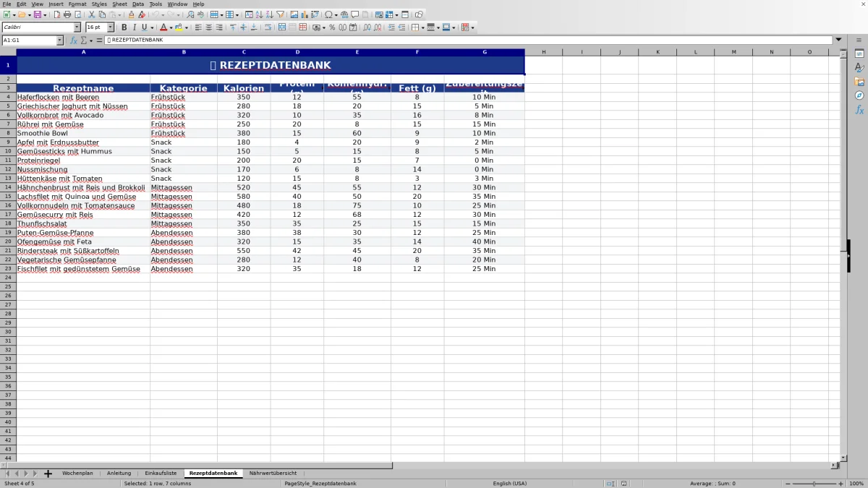Toggle underline formatting
The height and width of the screenshot is (488, 868).
tap(144, 27)
